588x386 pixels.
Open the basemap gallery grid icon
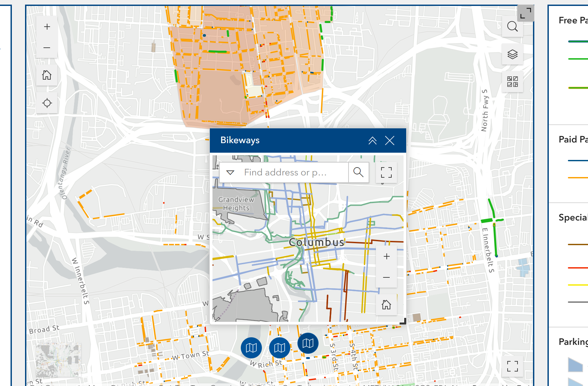point(512,81)
